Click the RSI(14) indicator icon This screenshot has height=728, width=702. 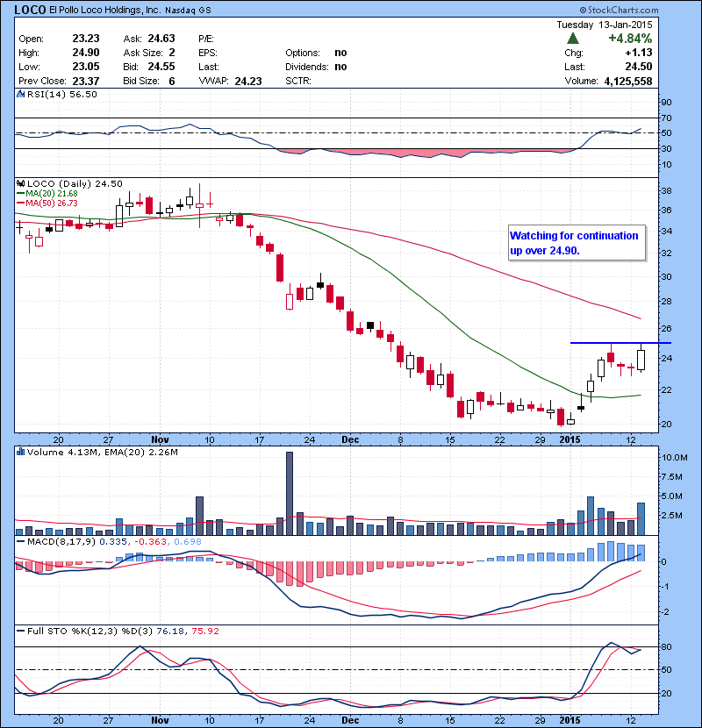(20, 94)
